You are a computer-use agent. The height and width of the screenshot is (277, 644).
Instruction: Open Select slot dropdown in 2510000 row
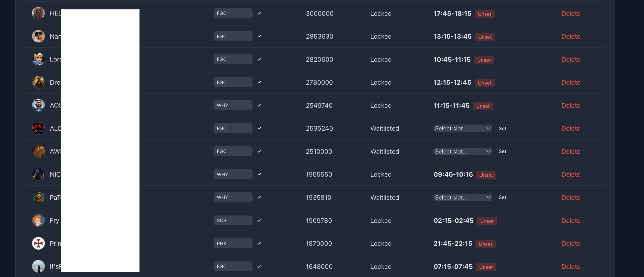tap(463, 151)
